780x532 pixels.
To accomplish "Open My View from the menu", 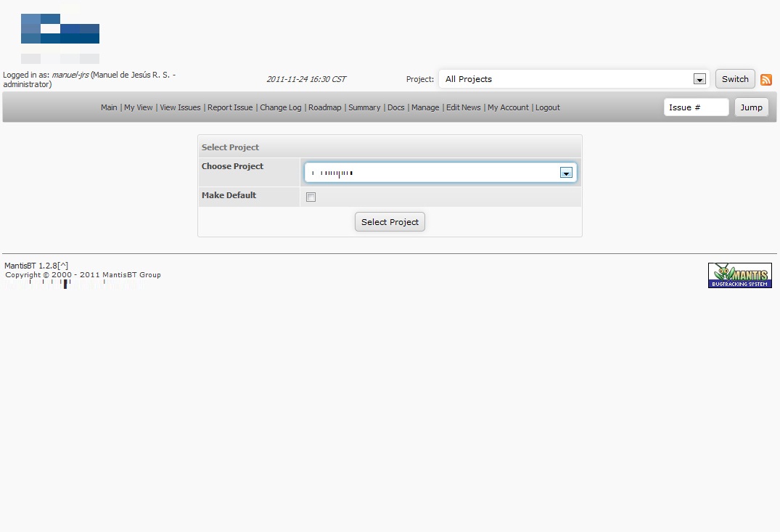I will click(138, 107).
